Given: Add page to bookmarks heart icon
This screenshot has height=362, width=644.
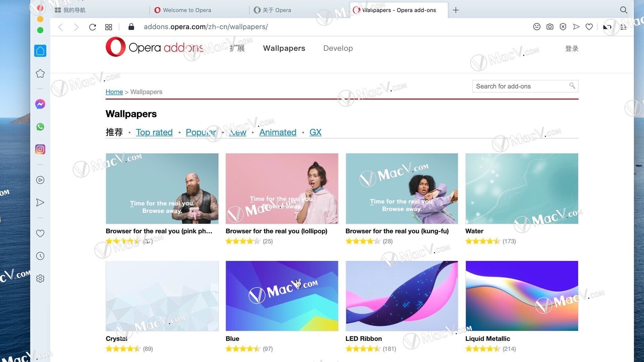Looking at the screenshot, I should pyautogui.click(x=589, y=27).
